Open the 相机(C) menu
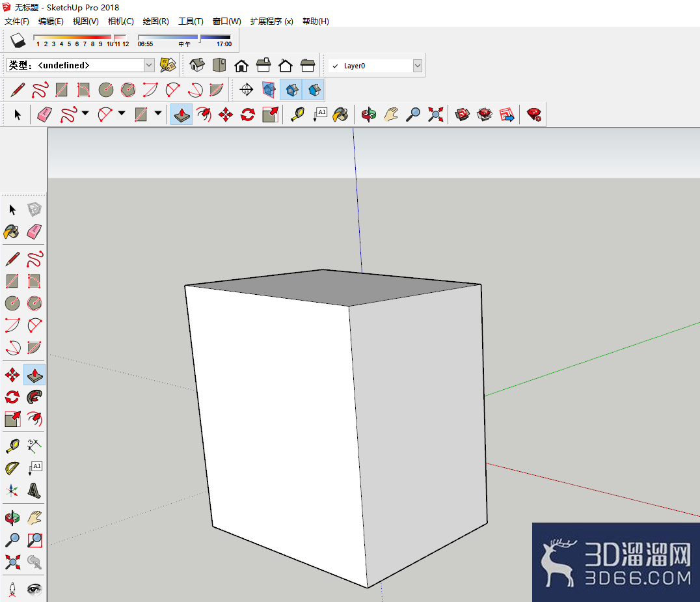 (x=121, y=21)
